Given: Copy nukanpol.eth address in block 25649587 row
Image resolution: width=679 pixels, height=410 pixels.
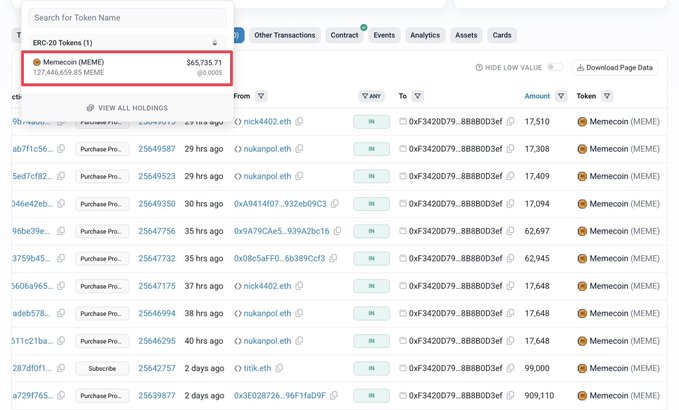Looking at the screenshot, I should pyautogui.click(x=299, y=149).
